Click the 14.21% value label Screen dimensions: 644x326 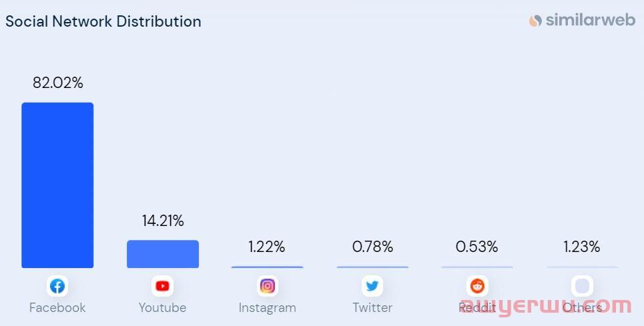163,221
